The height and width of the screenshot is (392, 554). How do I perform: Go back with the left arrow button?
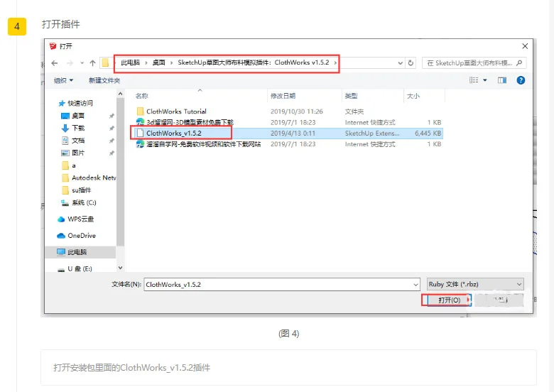point(55,63)
